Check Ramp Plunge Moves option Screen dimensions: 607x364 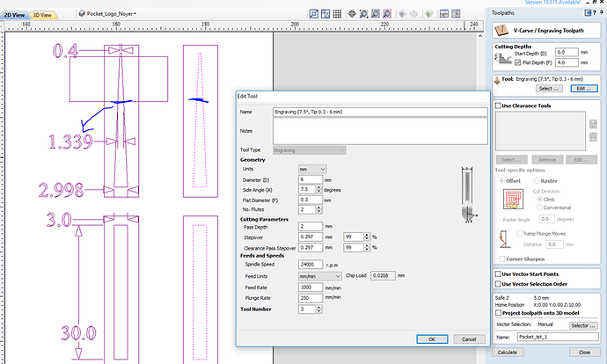coord(520,234)
